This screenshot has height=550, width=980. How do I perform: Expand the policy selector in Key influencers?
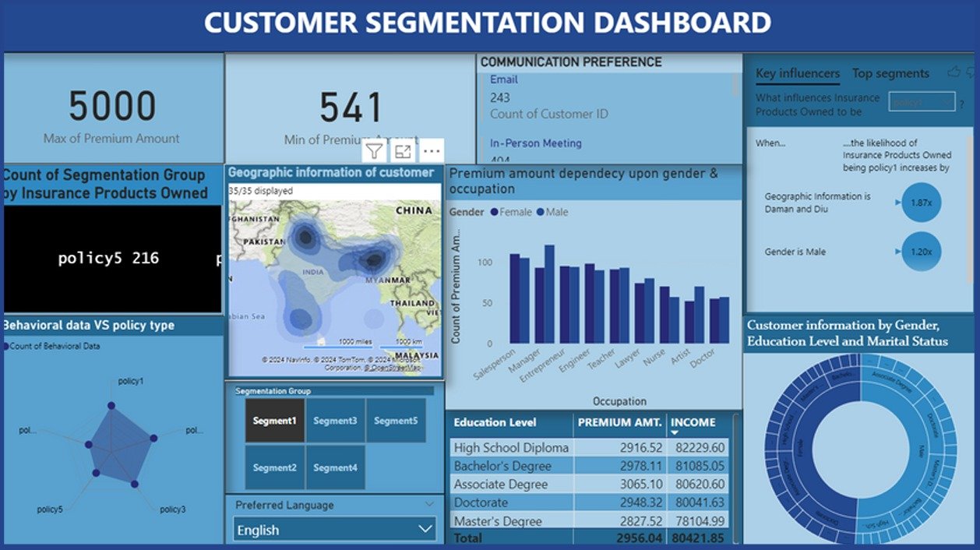click(923, 102)
